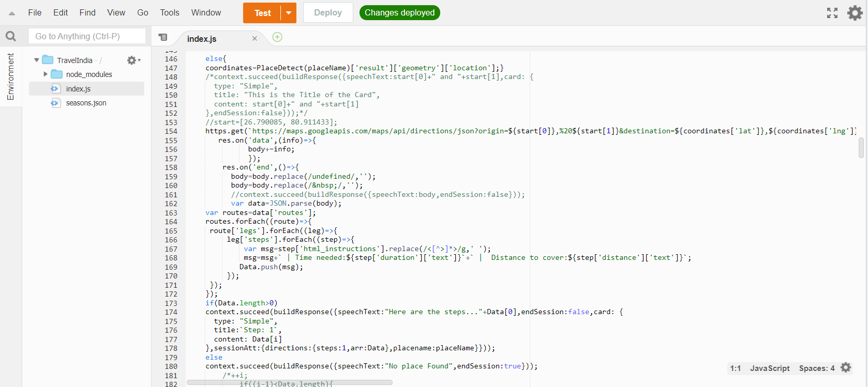Click the Changes deployed status badge
This screenshot has height=387, width=868.
pyautogui.click(x=400, y=12)
